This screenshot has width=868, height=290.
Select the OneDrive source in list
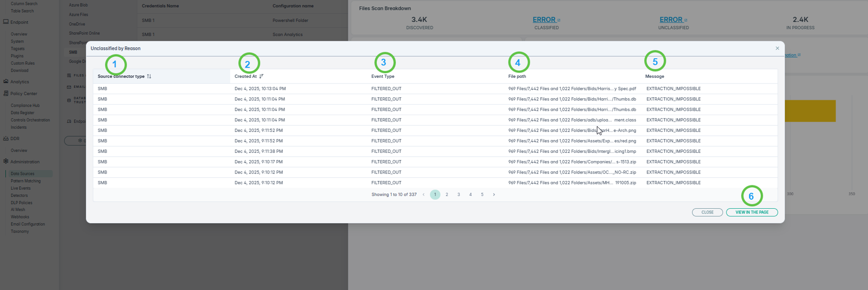point(77,24)
